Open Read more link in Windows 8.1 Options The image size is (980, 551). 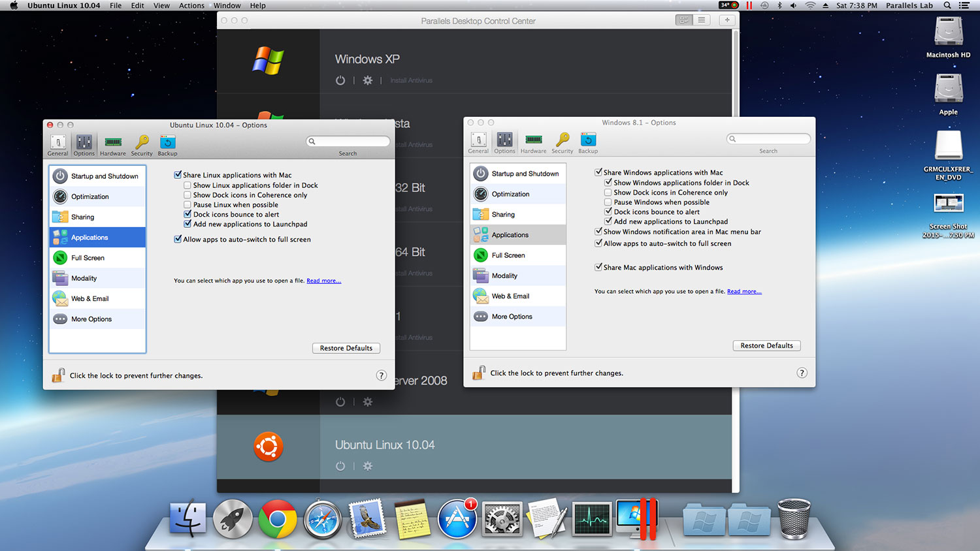coord(745,291)
